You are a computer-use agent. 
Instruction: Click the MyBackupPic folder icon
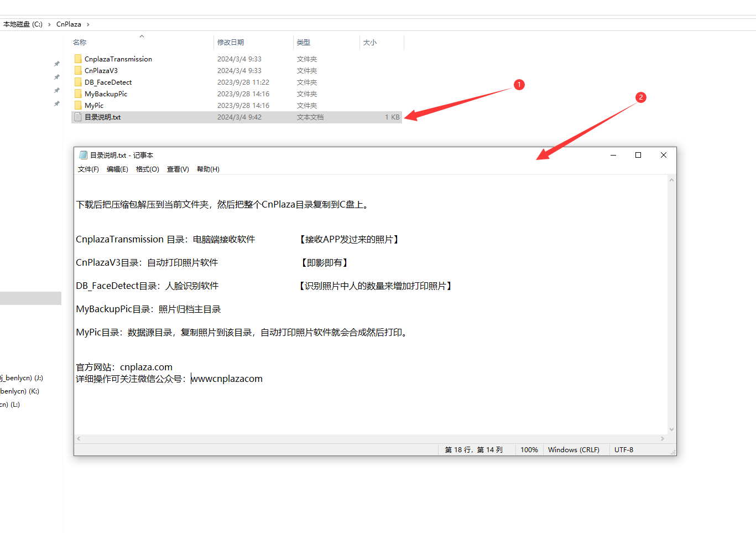point(78,94)
